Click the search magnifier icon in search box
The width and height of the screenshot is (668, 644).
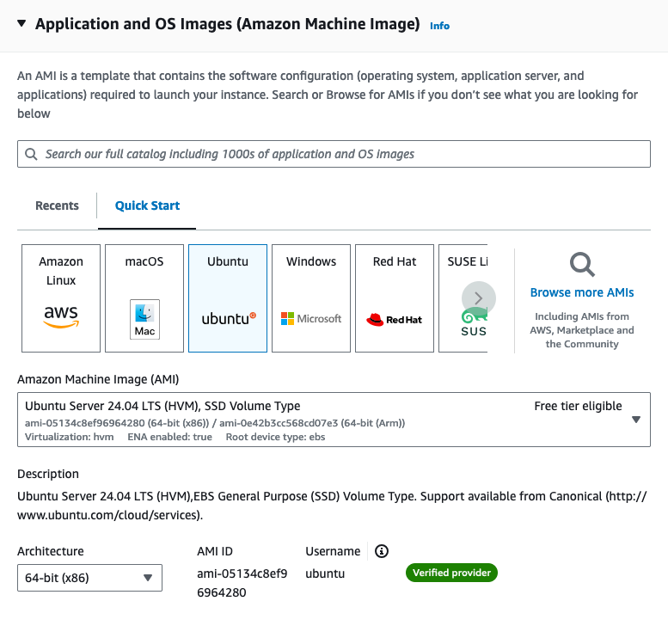32,154
